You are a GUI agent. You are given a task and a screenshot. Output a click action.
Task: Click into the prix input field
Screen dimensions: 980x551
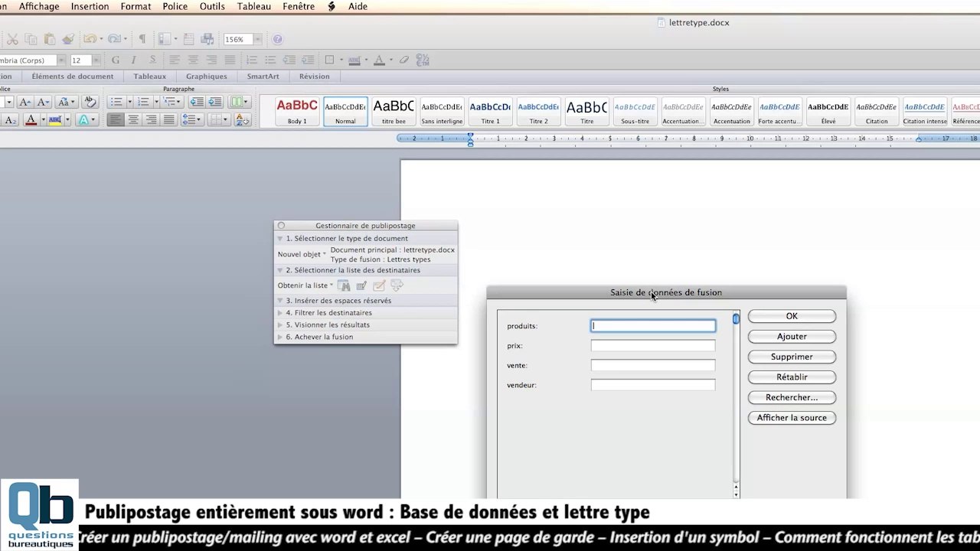pos(653,346)
